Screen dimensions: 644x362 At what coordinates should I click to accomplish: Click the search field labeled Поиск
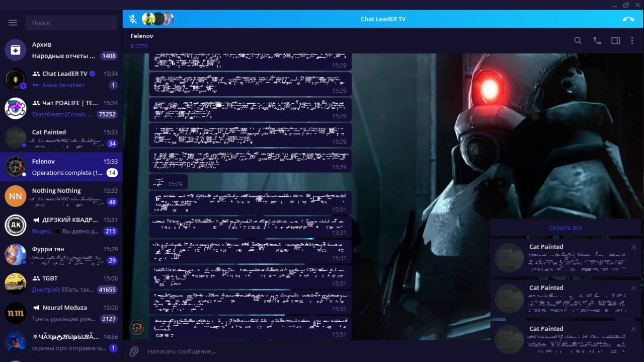pyautogui.click(x=71, y=23)
